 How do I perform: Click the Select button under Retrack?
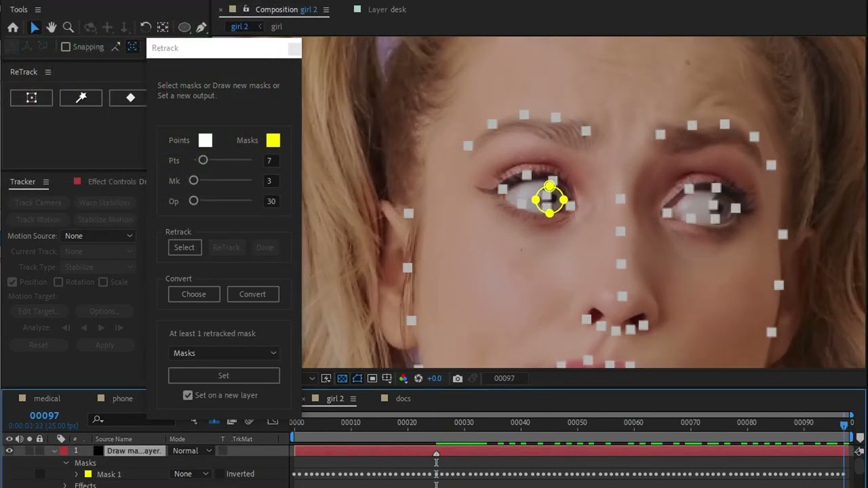(184, 247)
